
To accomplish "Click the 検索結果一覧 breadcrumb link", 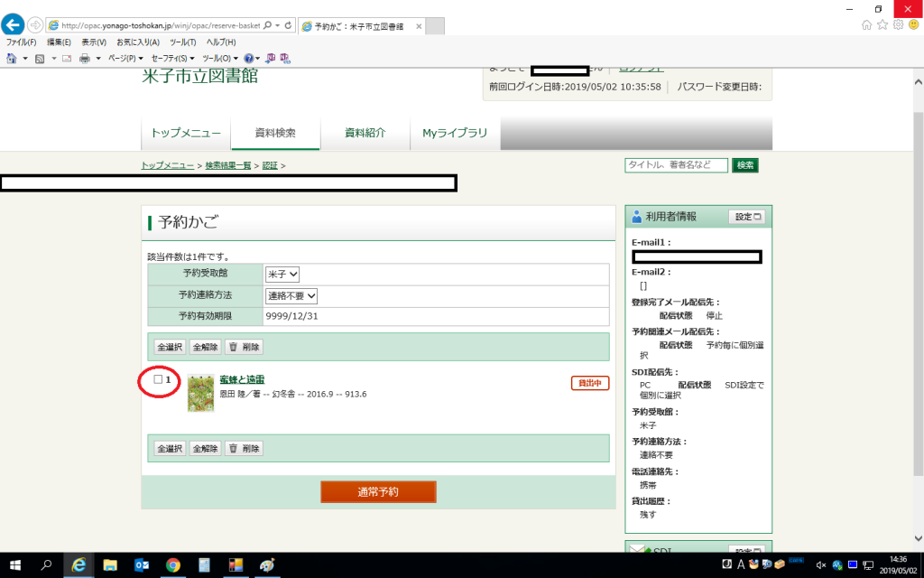I will pos(228,166).
